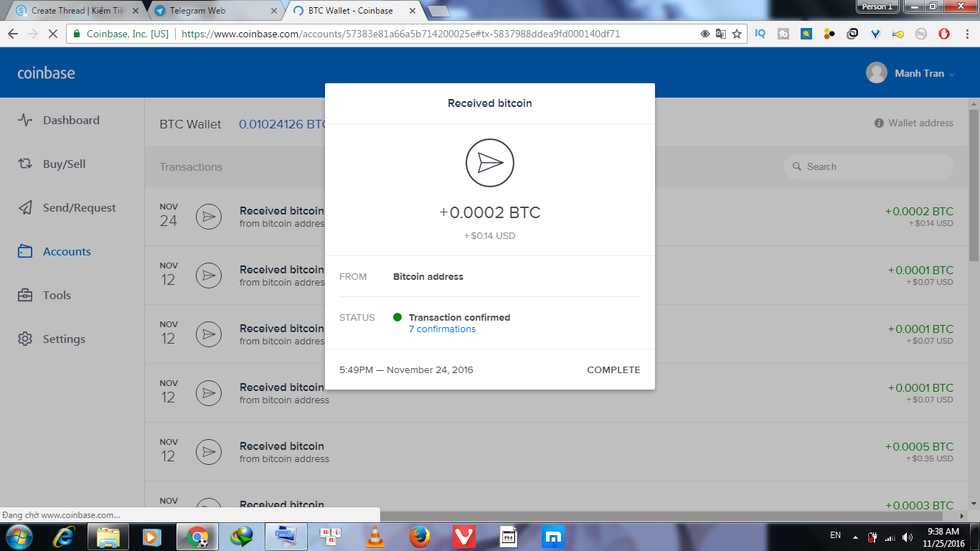The image size is (980, 551).
Task: Click the taskbar clock showing 9:38 AM
Action: pos(943,537)
